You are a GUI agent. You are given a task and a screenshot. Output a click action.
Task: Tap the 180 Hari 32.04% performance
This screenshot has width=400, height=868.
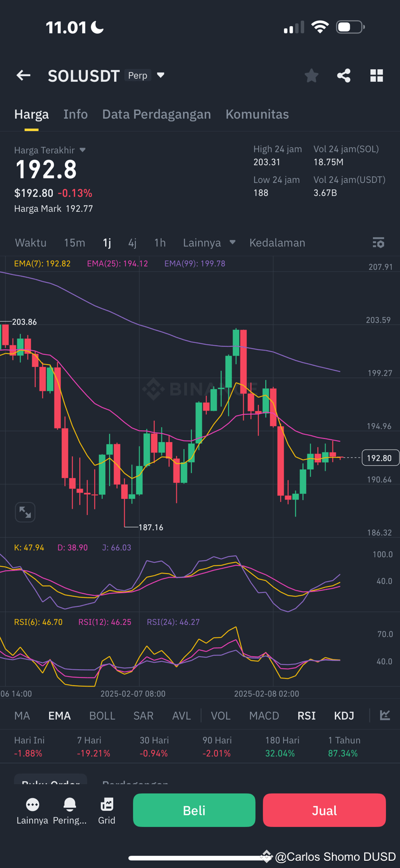[x=282, y=747]
